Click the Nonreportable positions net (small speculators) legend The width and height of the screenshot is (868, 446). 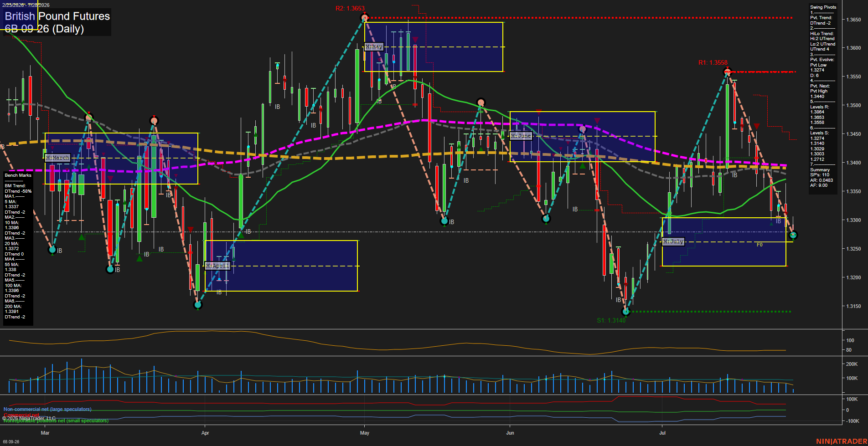point(56,420)
